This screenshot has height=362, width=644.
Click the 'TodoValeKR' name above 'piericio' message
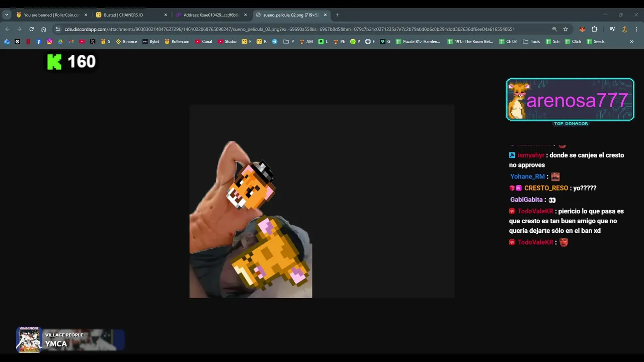[535, 211]
